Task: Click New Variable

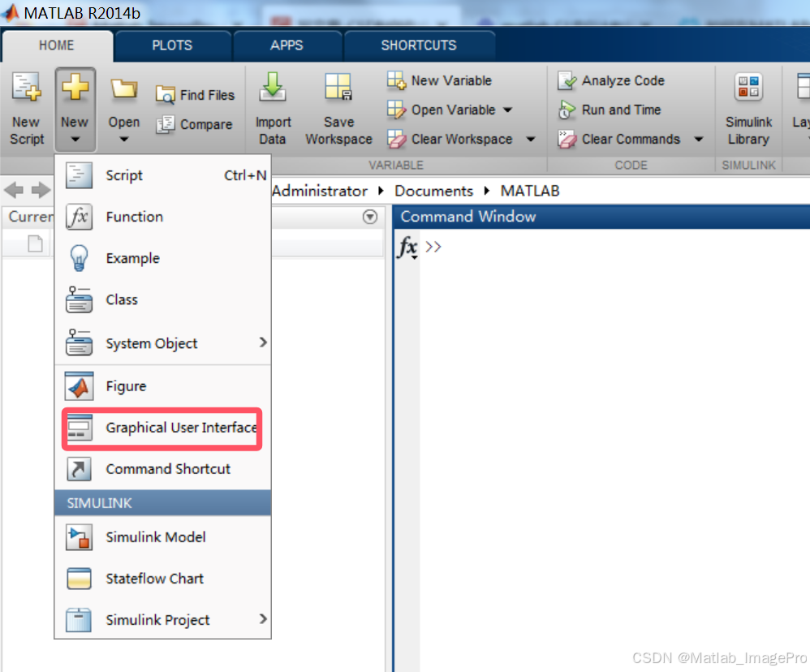Action: [440, 80]
